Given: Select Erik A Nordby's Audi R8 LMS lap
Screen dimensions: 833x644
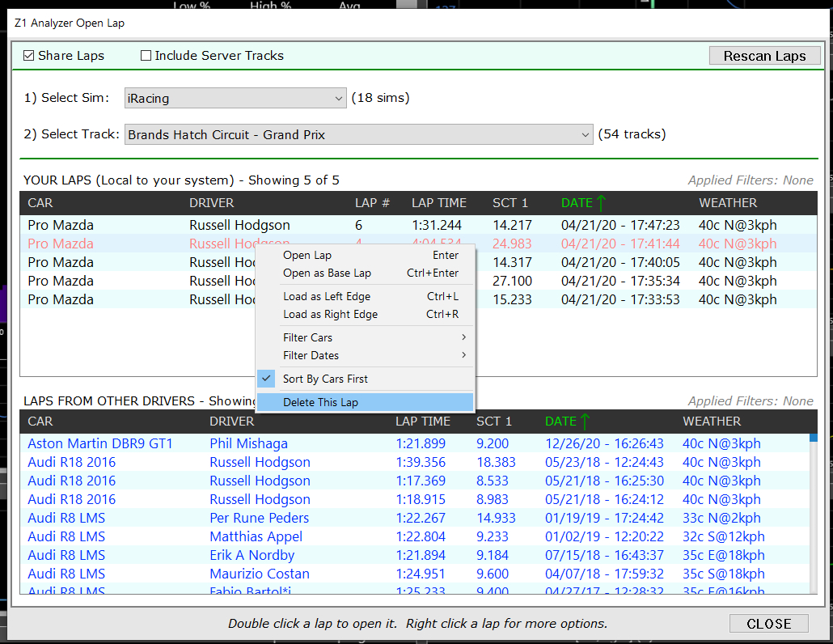Looking at the screenshot, I should [x=414, y=555].
